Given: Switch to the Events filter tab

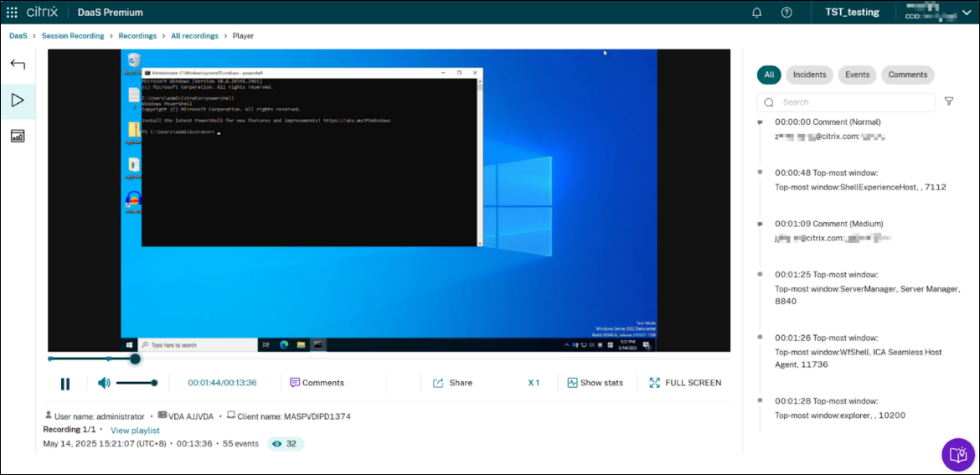Looking at the screenshot, I should click(857, 75).
